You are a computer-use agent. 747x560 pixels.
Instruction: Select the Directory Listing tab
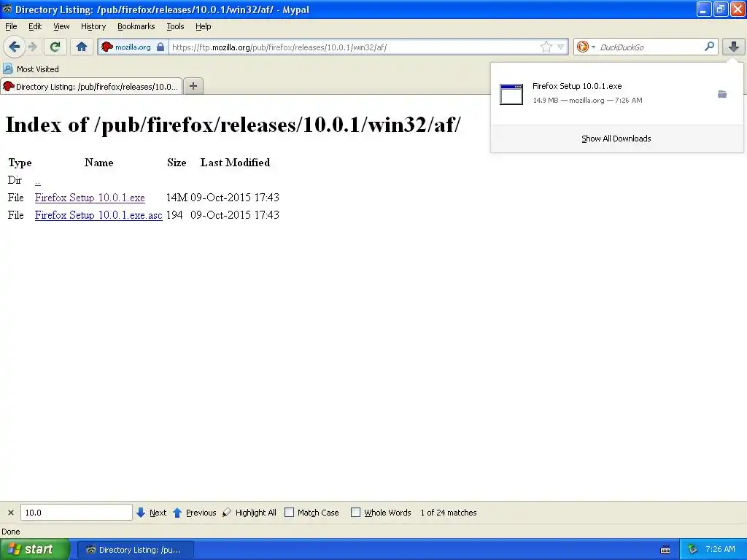point(91,86)
